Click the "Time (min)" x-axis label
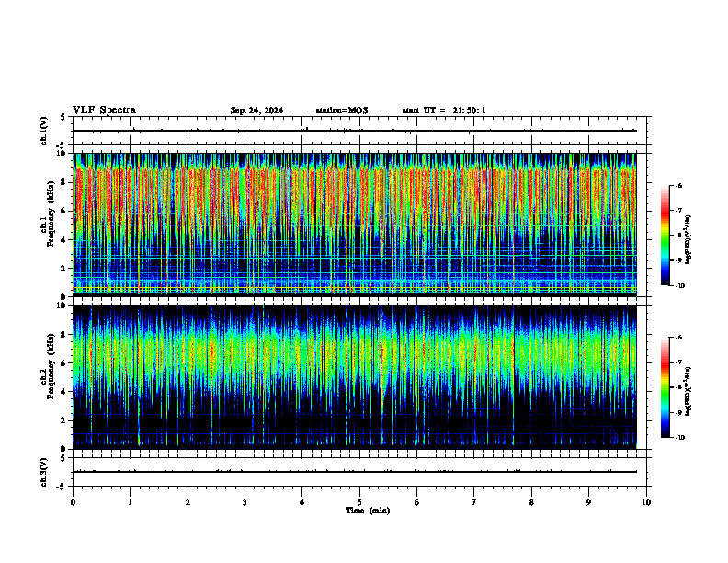Image resolution: width=728 pixels, height=563 pixels. click(368, 511)
